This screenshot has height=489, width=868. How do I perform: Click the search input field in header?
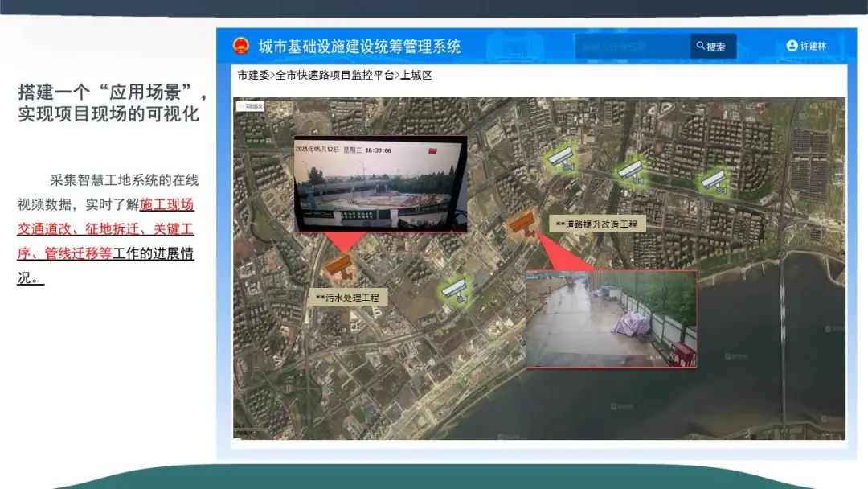pyautogui.click(x=632, y=46)
